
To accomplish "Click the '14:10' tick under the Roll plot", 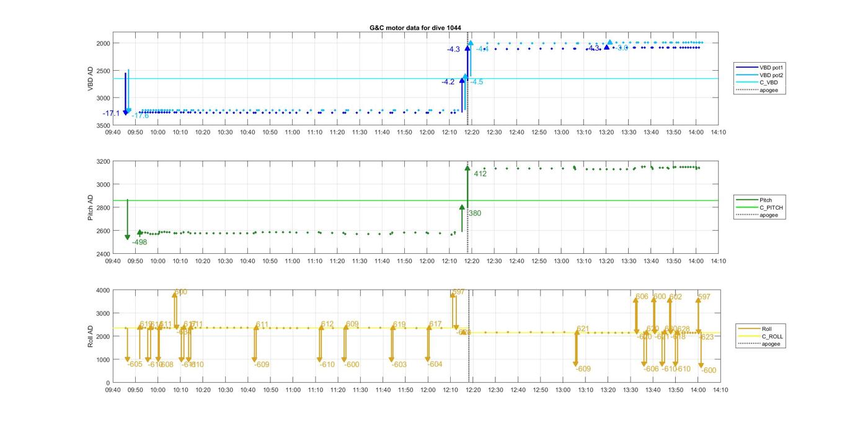I will tap(720, 390).
